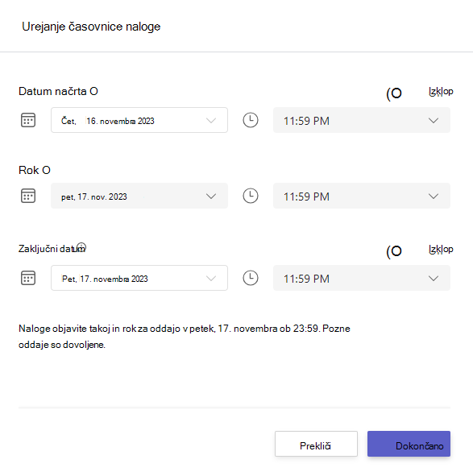473x476 pixels.
Task: Open the Čet, 16. novembra 2023 date dropdown
Action: 139,120
